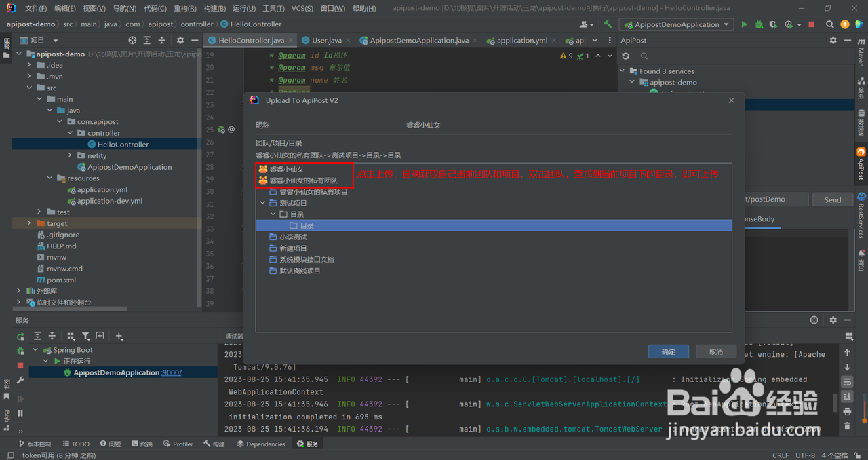Screen dimensions: 868x460
Task: Click CRLF line separator in status bar
Action: tap(781, 455)
